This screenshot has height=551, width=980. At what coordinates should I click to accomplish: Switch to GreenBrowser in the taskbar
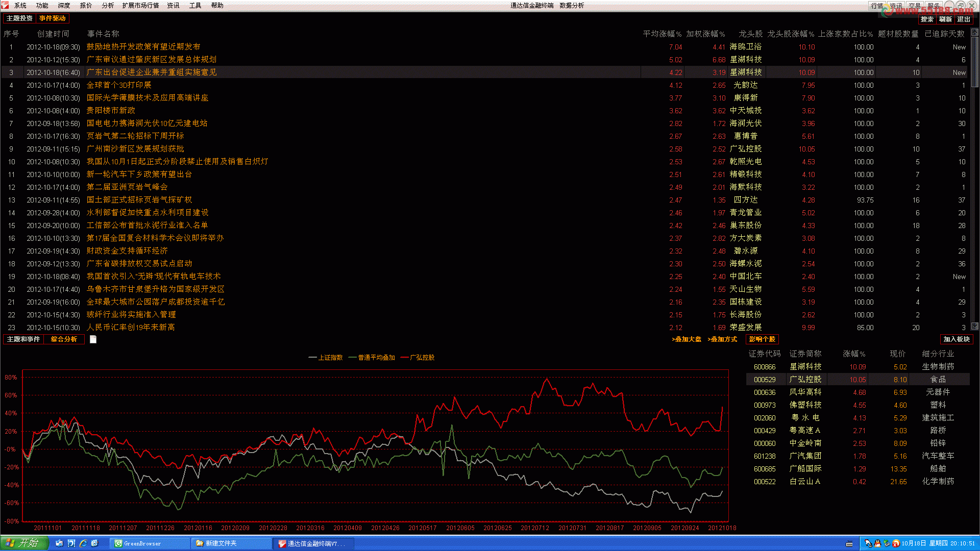tap(149, 543)
